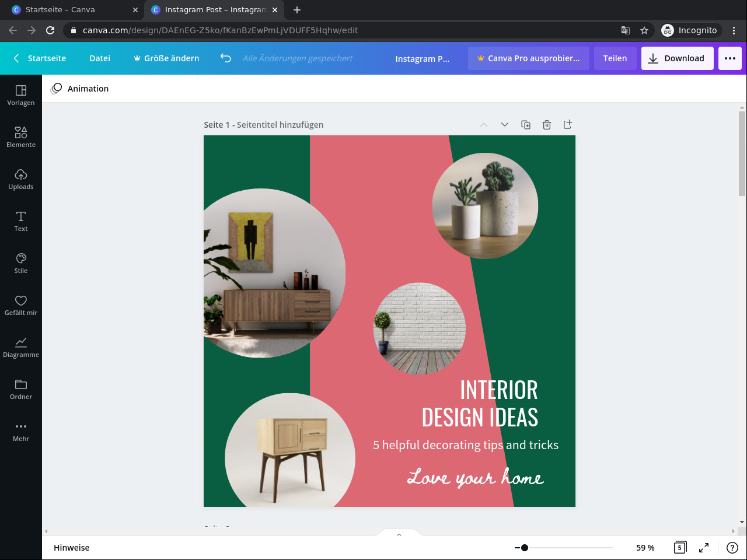
Task: Click the 'Alle Änderungen gespeichert' status text
Action: click(x=298, y=58)
